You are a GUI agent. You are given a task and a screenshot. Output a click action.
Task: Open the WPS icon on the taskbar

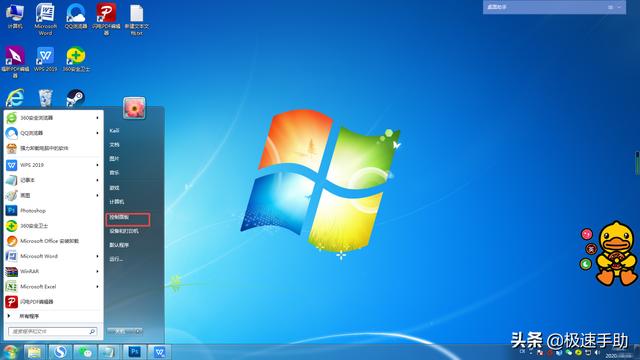coord(160,352)
